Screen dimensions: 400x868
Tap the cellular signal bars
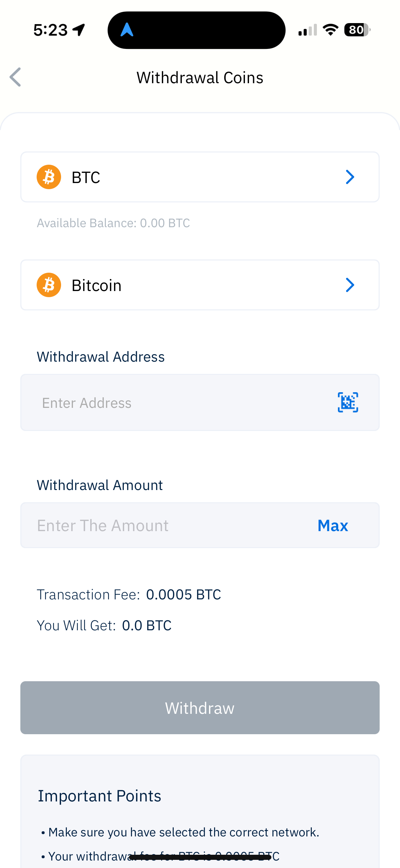(x=308, y=30)
